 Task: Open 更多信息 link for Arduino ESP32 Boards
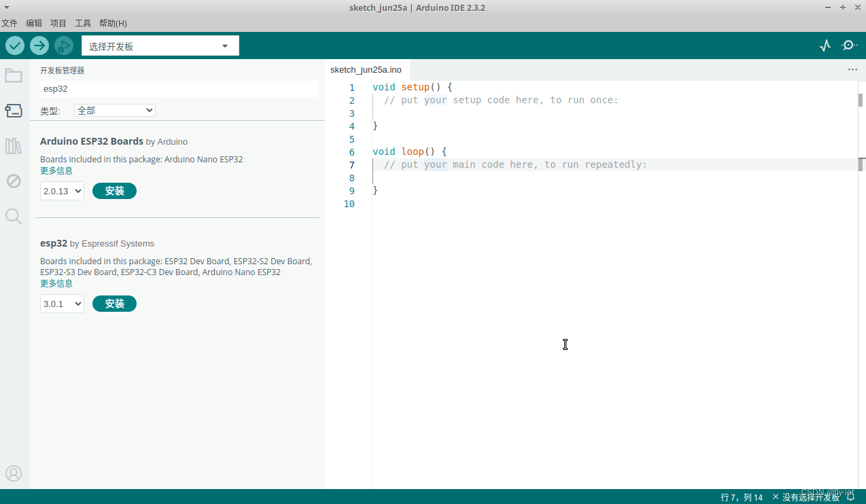tap(56, 170)
